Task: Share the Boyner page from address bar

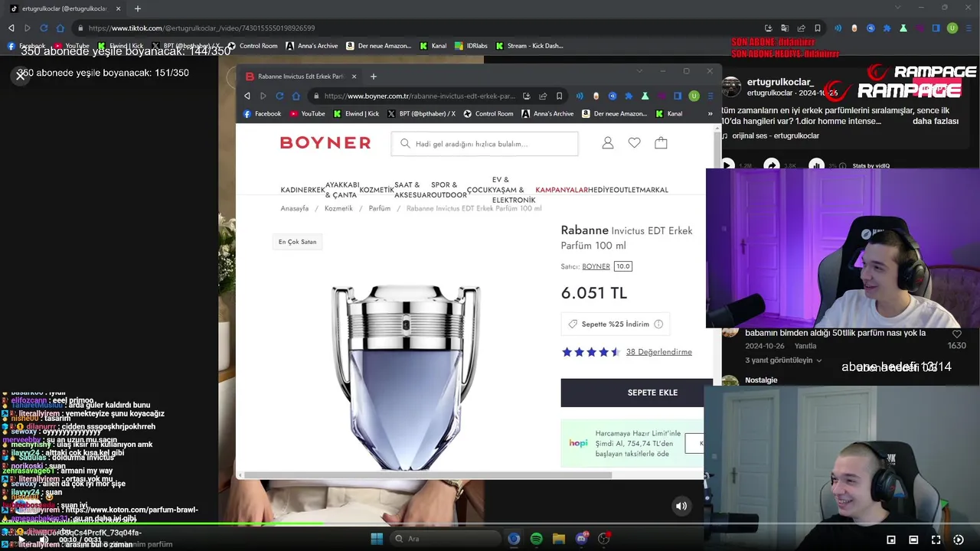Action: click(543, 96)
